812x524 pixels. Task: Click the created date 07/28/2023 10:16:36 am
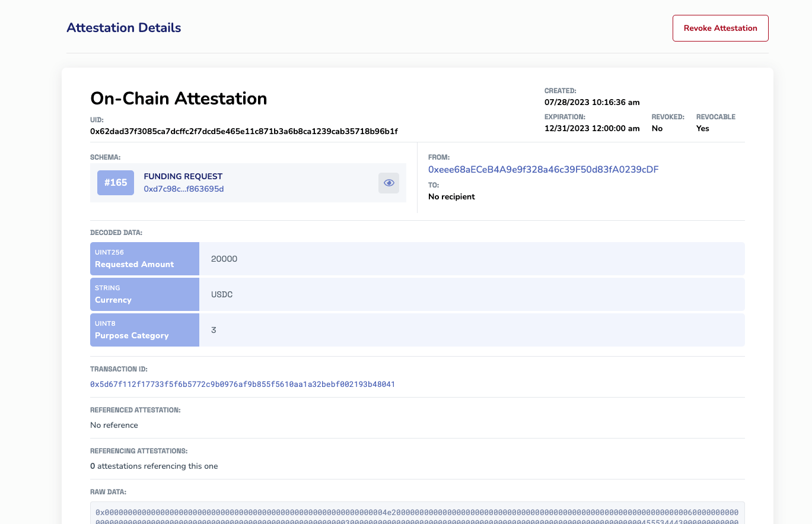tap(592, 102)
